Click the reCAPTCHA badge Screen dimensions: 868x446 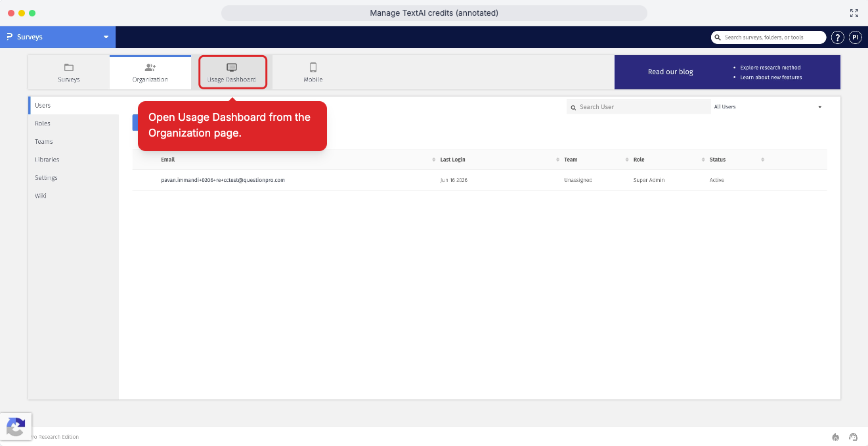coord(16,428)
